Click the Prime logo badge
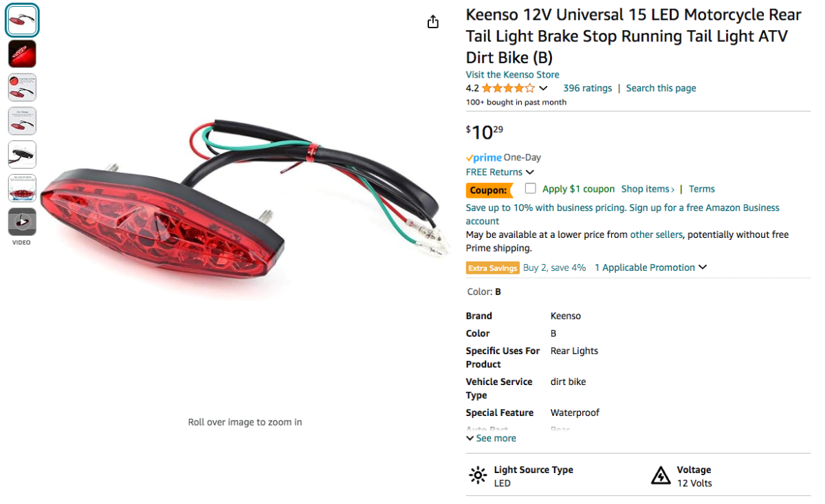The width and height of the screenshot is (825, 504). coord(484,157)
